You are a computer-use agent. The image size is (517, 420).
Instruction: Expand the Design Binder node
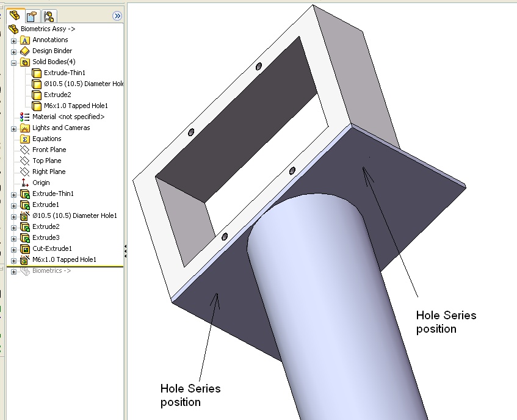[13, 52]
